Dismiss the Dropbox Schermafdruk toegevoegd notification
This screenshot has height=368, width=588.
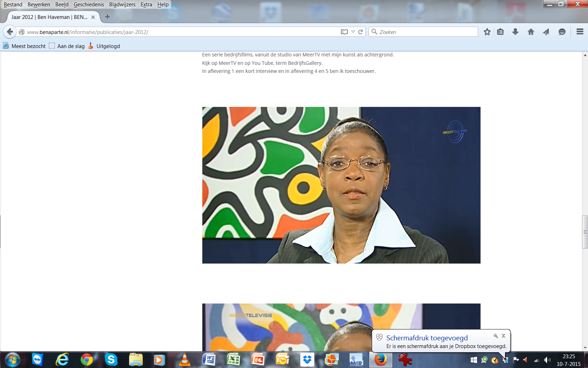pyautogui.click(x=503, y=336)
